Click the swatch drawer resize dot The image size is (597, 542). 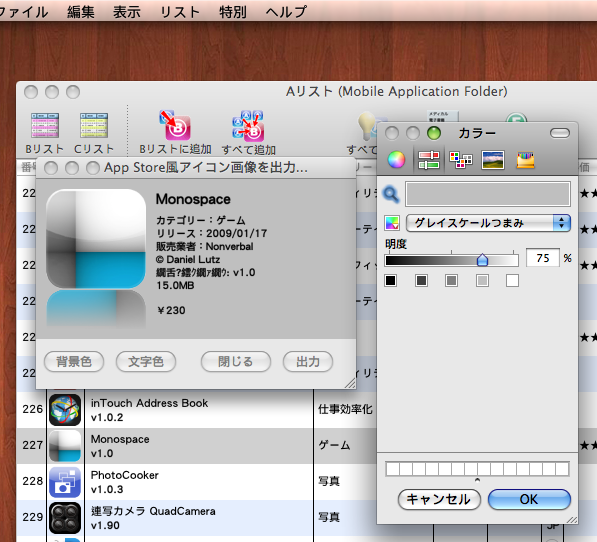click(x=477, y=480)
